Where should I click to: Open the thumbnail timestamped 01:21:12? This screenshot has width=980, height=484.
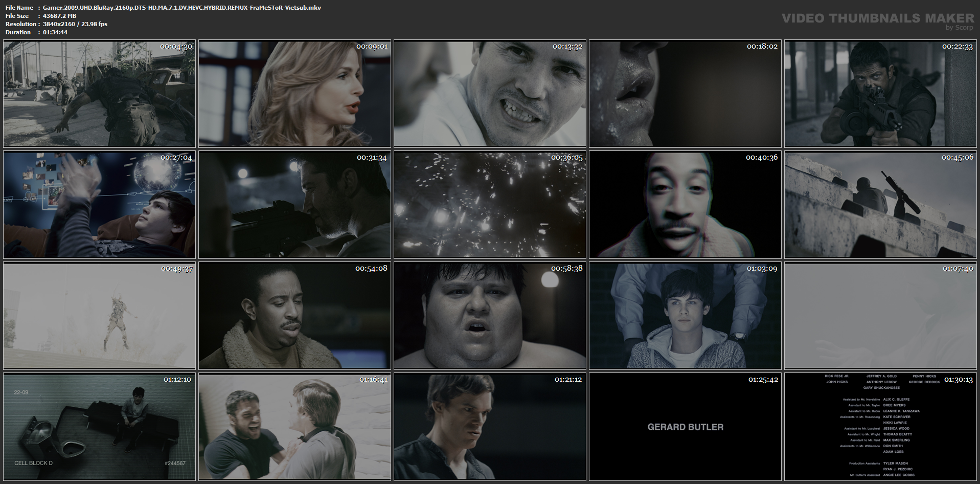point(490,427)
